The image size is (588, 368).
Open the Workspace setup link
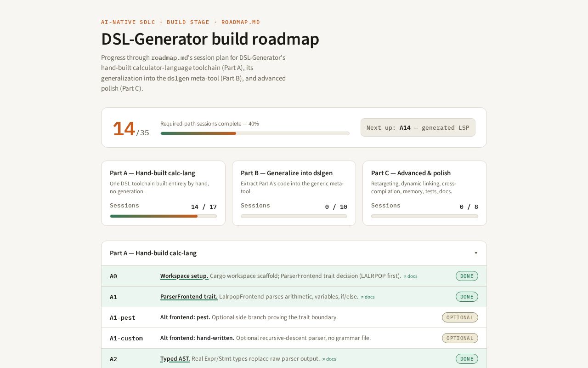click(x=184, y=276)
